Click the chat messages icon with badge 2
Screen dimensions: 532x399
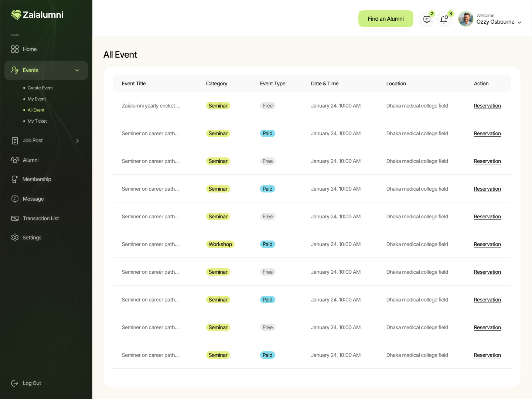click(x=427, y=19)
